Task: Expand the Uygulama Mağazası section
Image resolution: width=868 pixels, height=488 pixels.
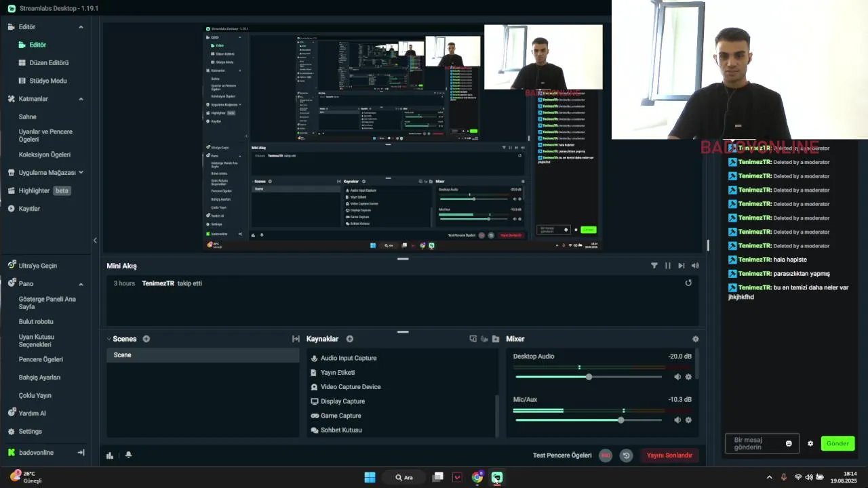Action: [x=81, y=172]
